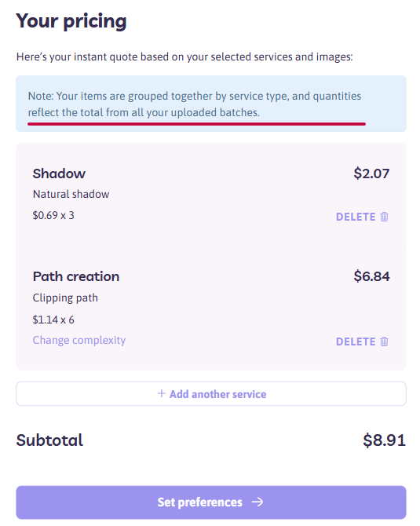Click the $2.07 Shadow price

tap(371, 174)
